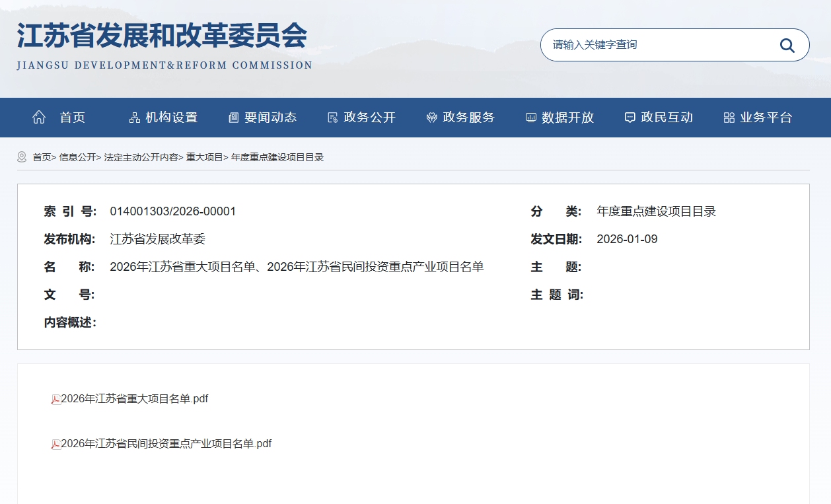Screen dimensions: 831x504
Task: Click the chart icon beside 数据开放
Action: click(x=530, y=118)
